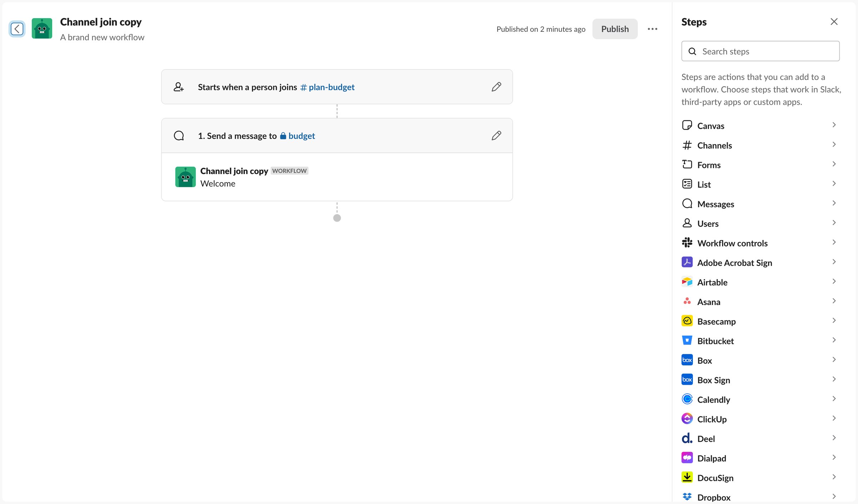Expand the Box Sign row chevron
The image size is (858, 504).
(x=834, y=379)
